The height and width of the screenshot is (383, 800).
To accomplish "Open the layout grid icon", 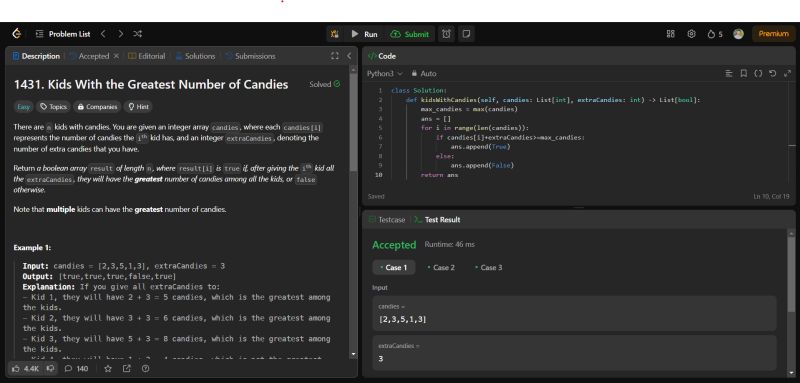I will 670,34.
